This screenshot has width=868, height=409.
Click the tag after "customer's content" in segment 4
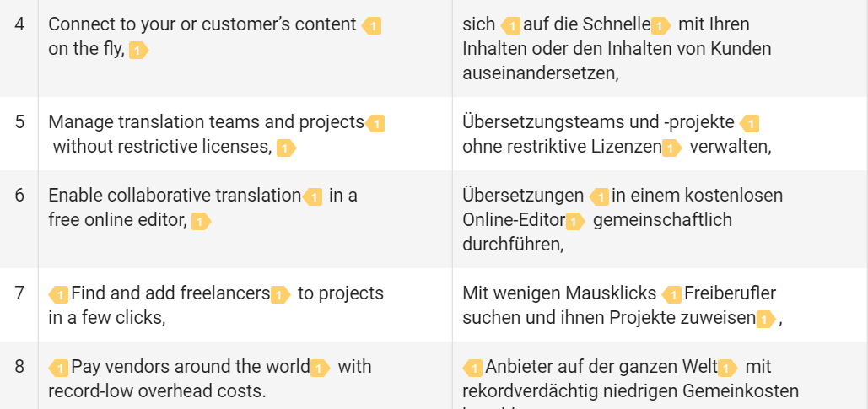tap(371, 25)
